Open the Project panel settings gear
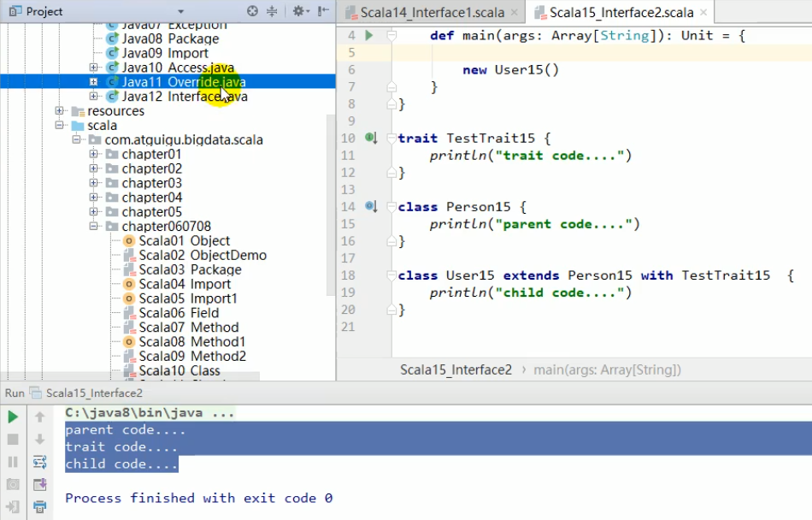 coord(300,11)
